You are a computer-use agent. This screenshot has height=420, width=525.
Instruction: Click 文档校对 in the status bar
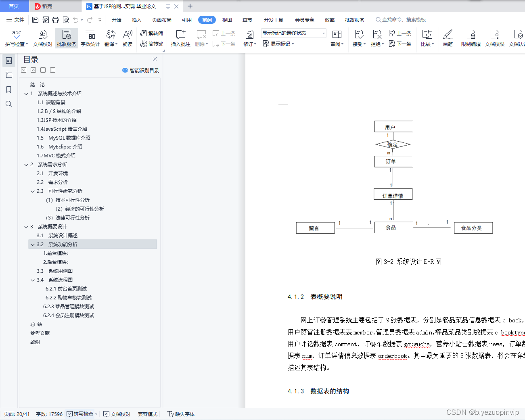[117, 414]
